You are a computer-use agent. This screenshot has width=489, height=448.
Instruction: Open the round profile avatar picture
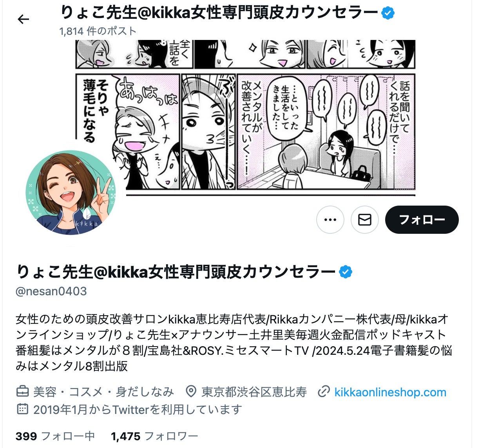click(71, 193)
